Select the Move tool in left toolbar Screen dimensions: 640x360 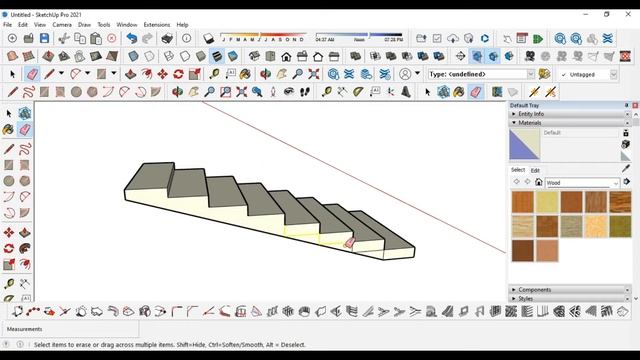click(9, 233)
